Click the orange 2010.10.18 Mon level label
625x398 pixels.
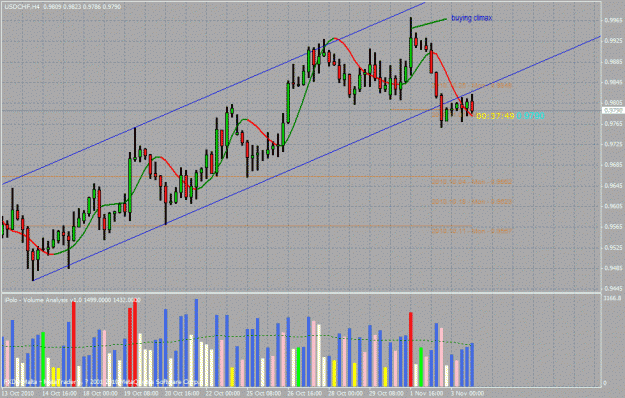[472, 202]
